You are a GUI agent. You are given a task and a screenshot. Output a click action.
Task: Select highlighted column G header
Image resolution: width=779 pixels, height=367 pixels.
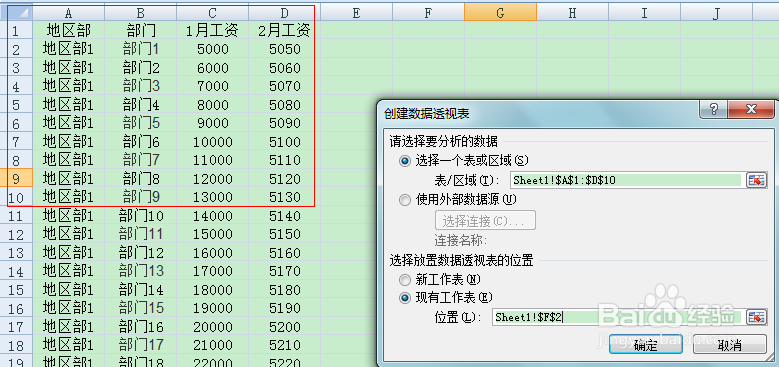point(501,12)
